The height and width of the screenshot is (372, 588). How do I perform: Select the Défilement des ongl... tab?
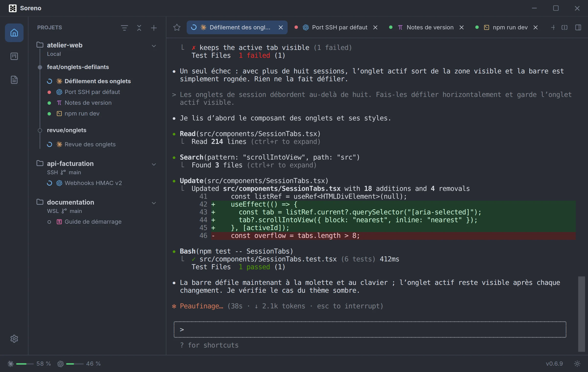[237, 27]
